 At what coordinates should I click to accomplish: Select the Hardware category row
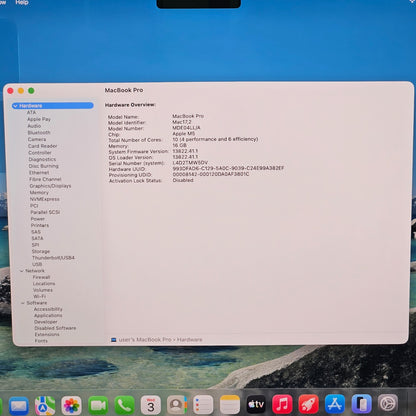pyautogui.click(x=53, y=106)
